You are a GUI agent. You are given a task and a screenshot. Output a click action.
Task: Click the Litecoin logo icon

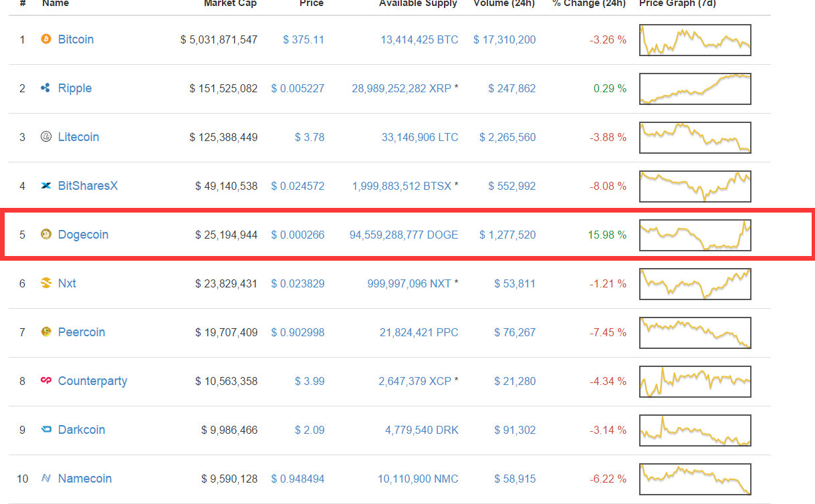click(x=46, y=137)
